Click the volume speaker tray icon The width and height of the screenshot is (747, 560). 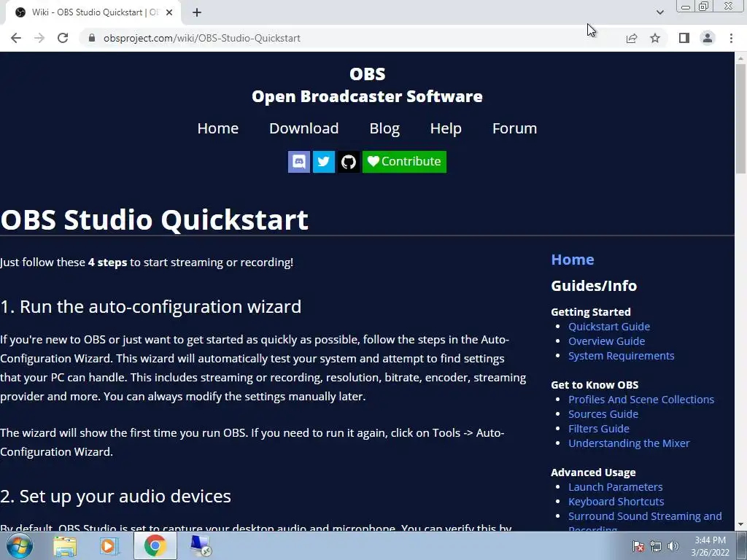click(673, 546)
